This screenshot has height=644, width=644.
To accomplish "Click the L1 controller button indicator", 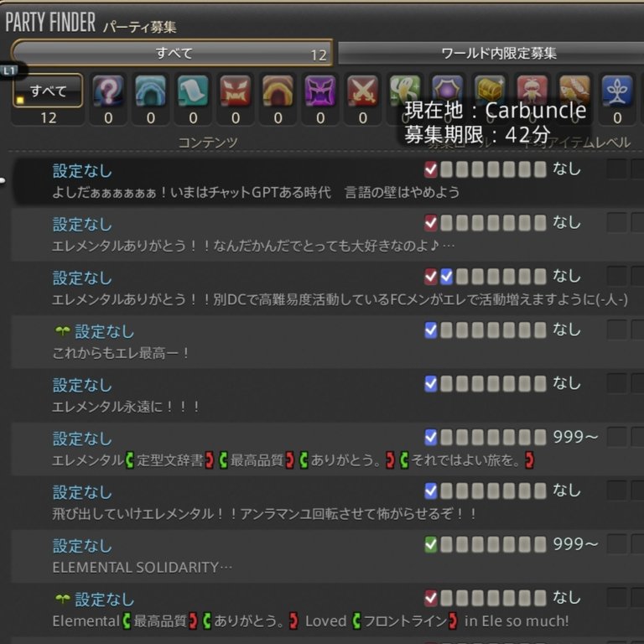I will pyautogui.click(x=10, y=71).
